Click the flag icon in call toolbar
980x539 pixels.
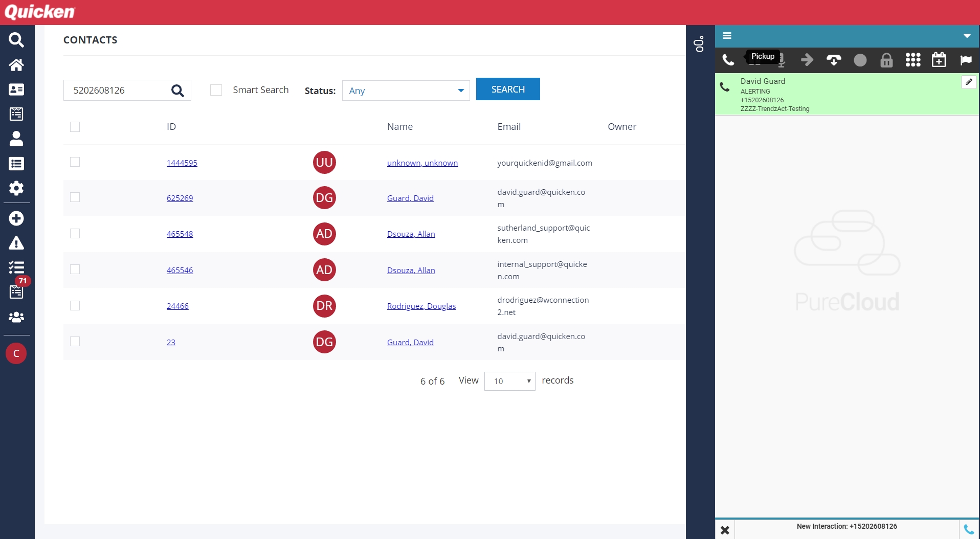966,60
